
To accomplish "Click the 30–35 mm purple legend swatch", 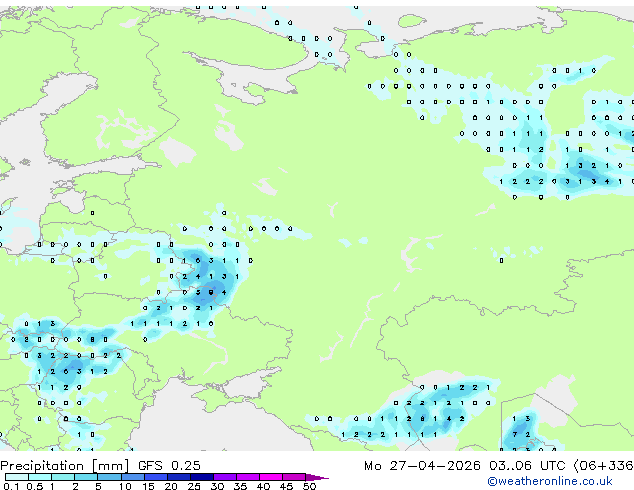I will [x=225, y=477].
